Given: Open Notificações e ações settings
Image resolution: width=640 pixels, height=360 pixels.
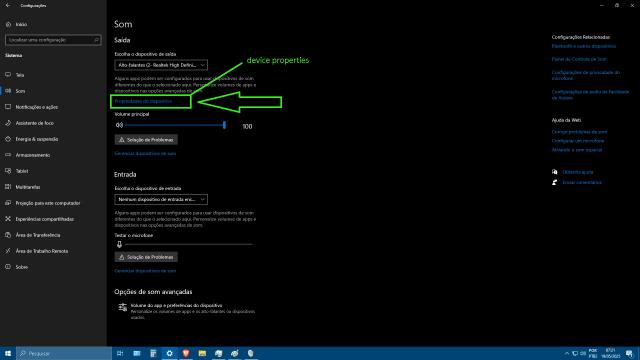Looking at the screenshot, I should 36,107.
